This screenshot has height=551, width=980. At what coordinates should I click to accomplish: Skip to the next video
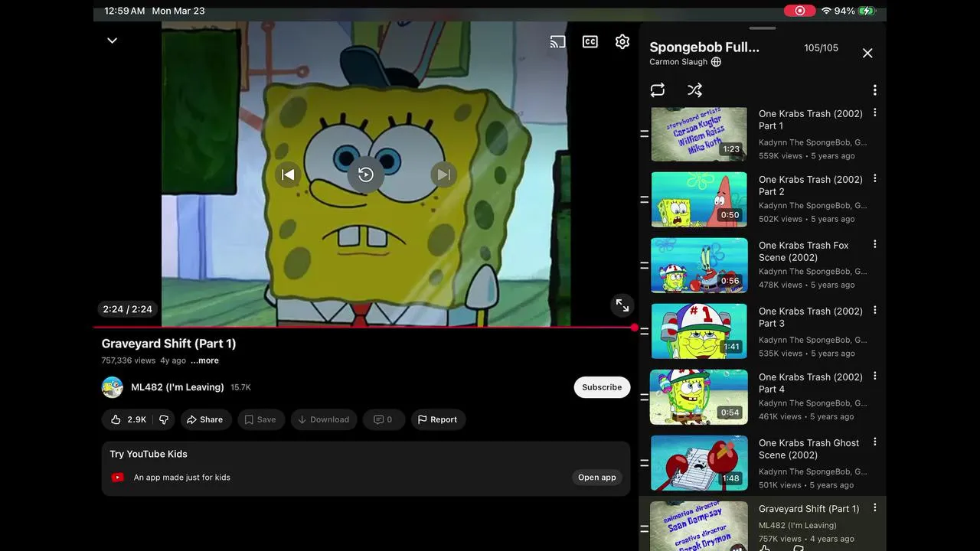443,174
